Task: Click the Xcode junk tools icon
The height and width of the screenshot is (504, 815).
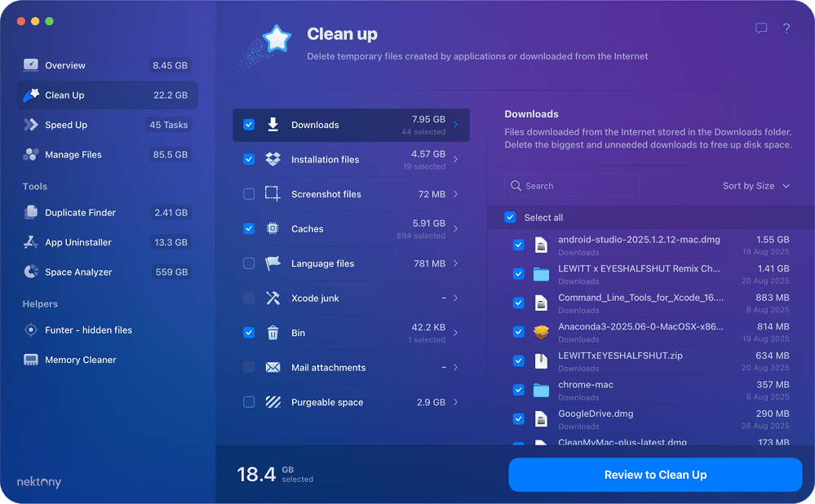Action: point(272,298)
